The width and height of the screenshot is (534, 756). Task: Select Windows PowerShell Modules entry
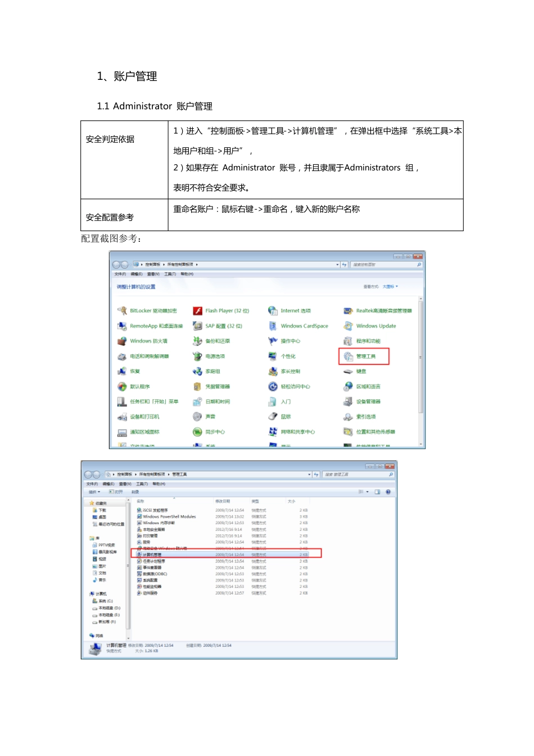(166, 516)
